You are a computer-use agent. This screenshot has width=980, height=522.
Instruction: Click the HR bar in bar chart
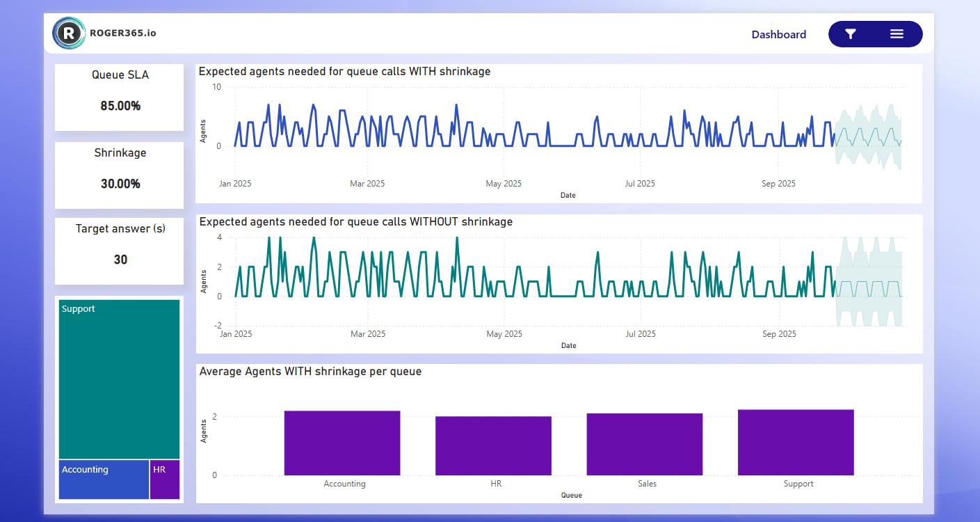coord(493,446)
